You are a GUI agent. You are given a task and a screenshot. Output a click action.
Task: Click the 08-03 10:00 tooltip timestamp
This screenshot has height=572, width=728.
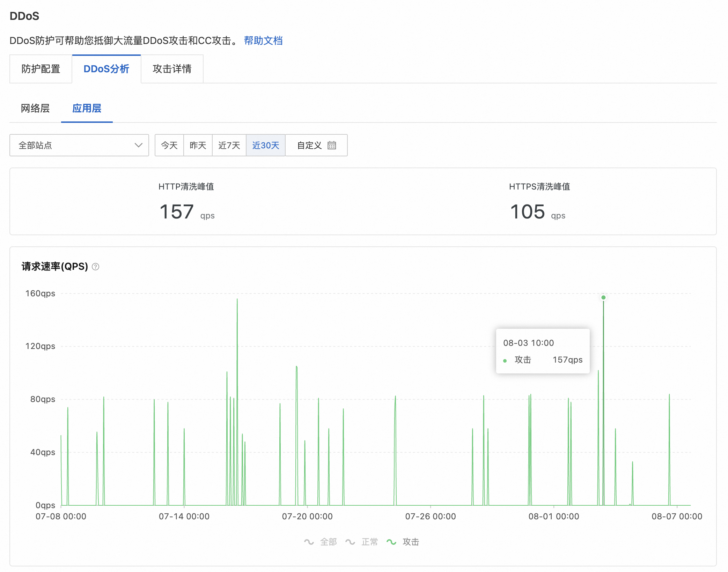(528, 343)
